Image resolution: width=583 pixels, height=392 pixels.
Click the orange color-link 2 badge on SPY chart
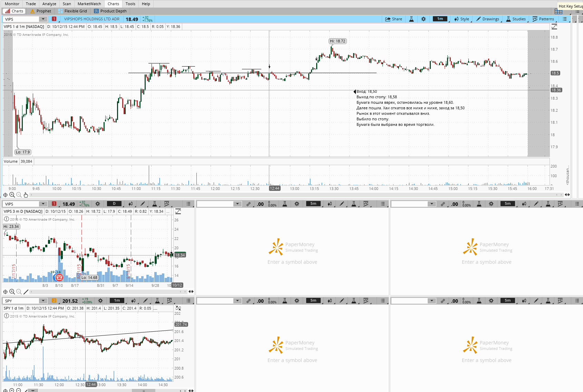54,301
